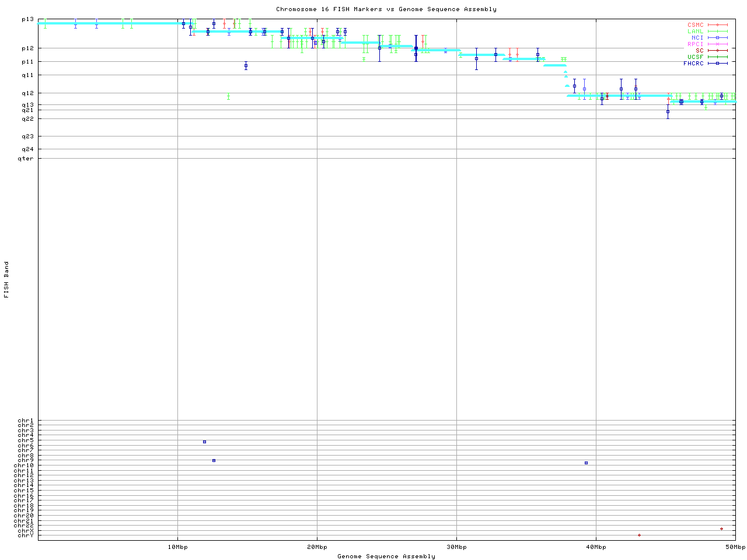Click the 40Mbp x-axis tick label
This screenshot has width=747, height=560.
pyautogui.click(x=596, y=547)
